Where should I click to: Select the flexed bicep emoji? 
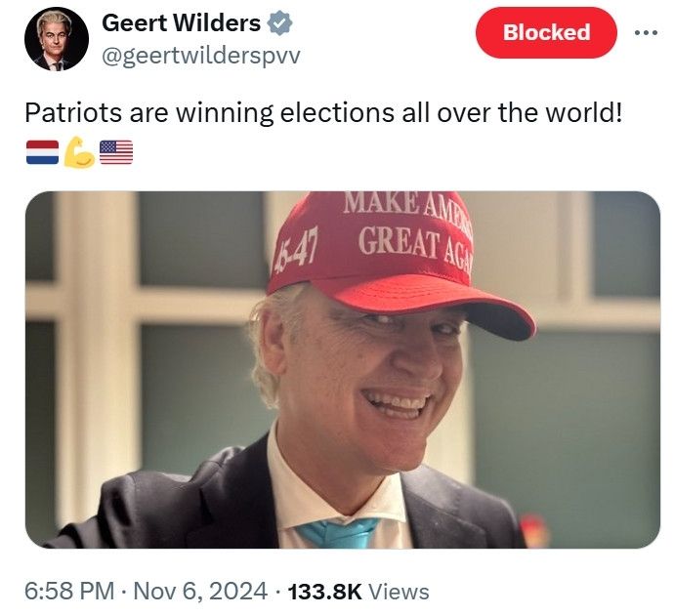click(79, 152)
